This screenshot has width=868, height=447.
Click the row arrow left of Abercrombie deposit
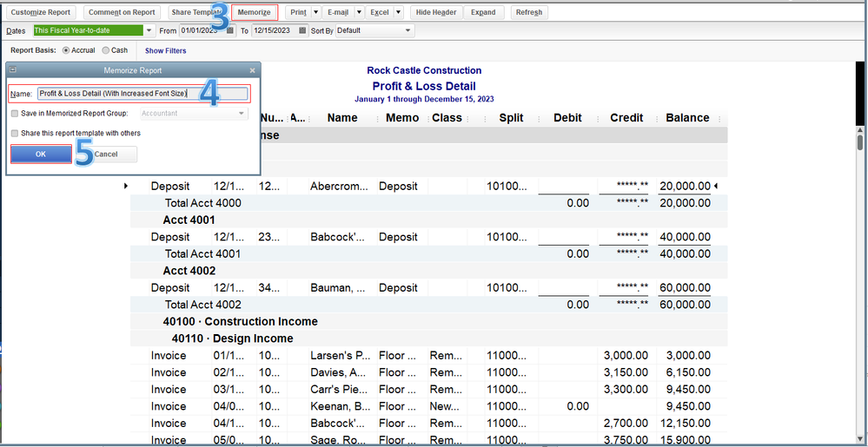(x=127, y=187)
